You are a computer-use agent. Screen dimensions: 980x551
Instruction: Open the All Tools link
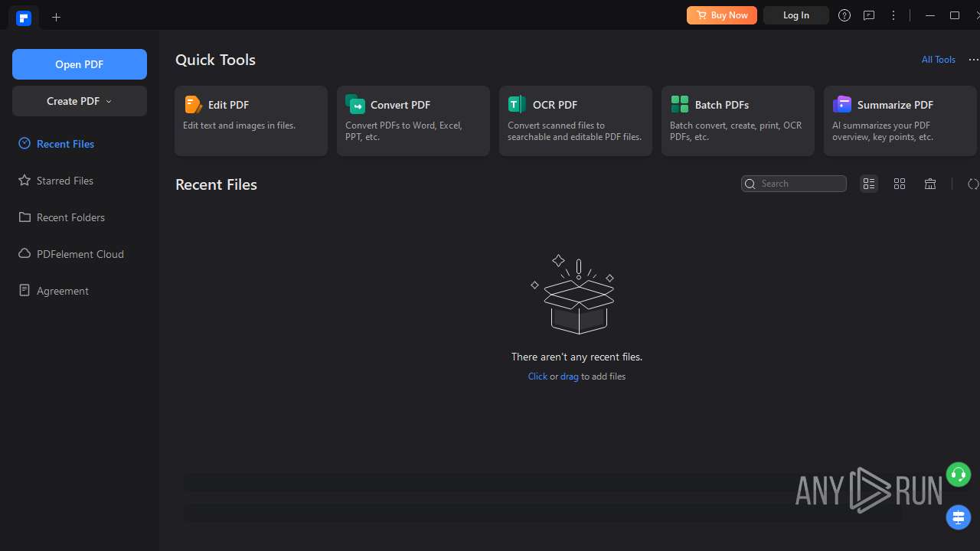click(939, 60)
